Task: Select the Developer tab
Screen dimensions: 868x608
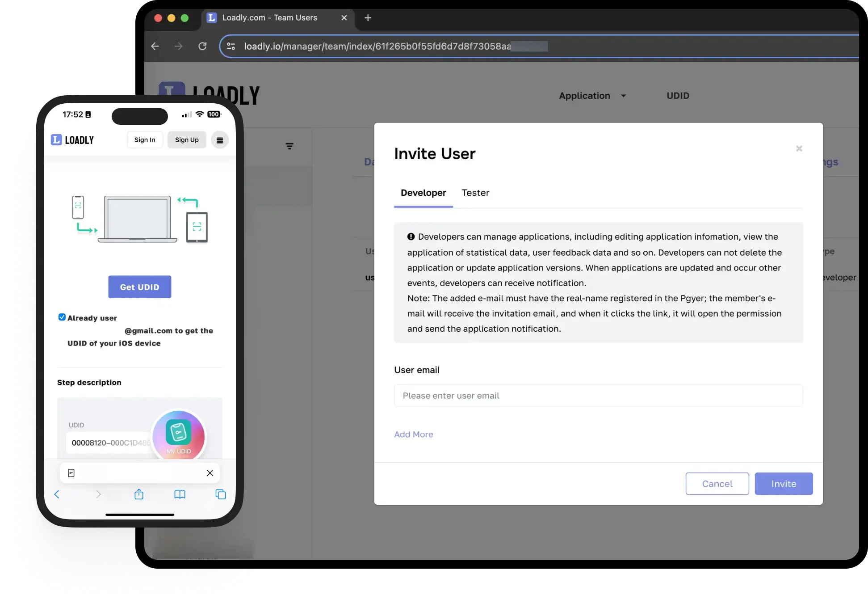Action: (x=423, y=193)
